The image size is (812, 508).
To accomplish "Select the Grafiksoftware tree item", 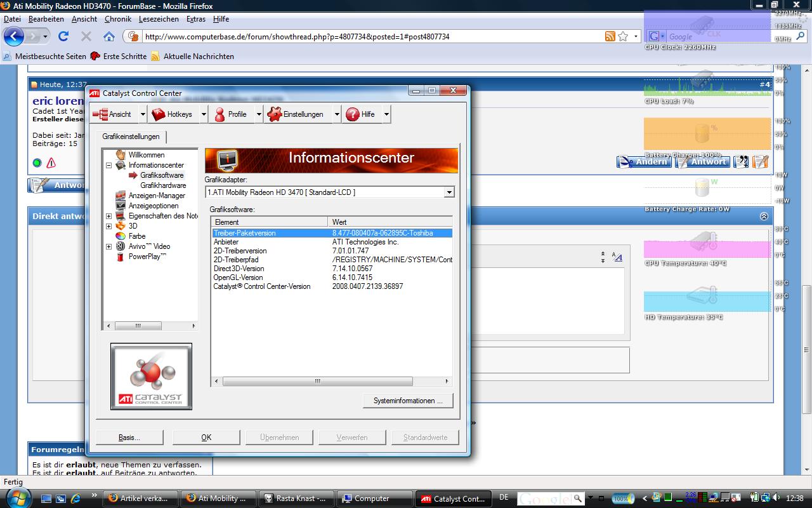I will 162,175.
